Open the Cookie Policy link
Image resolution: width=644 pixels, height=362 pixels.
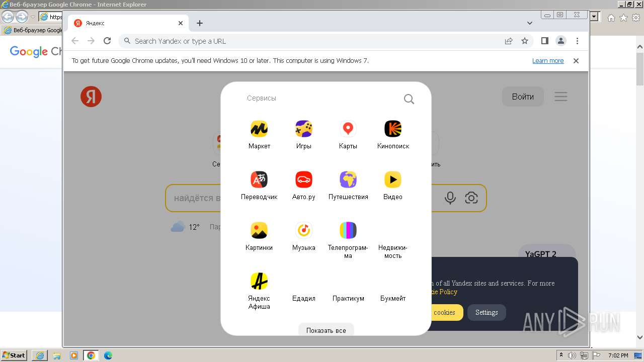444,292
